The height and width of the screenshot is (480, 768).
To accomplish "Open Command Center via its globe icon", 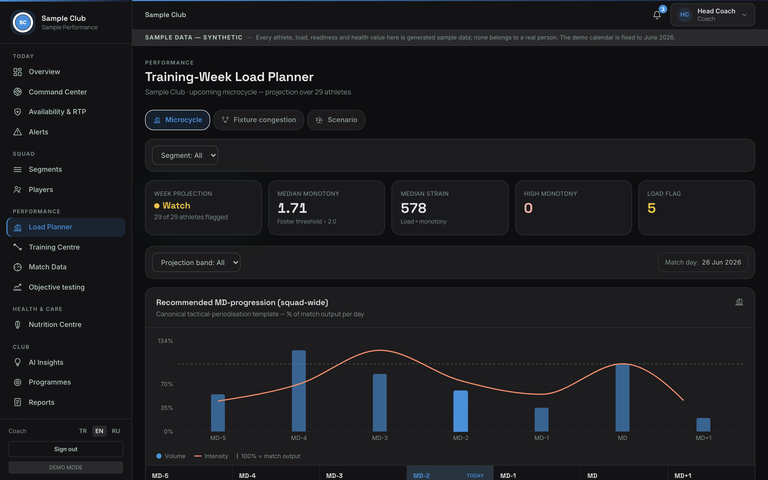I will 18,92.
